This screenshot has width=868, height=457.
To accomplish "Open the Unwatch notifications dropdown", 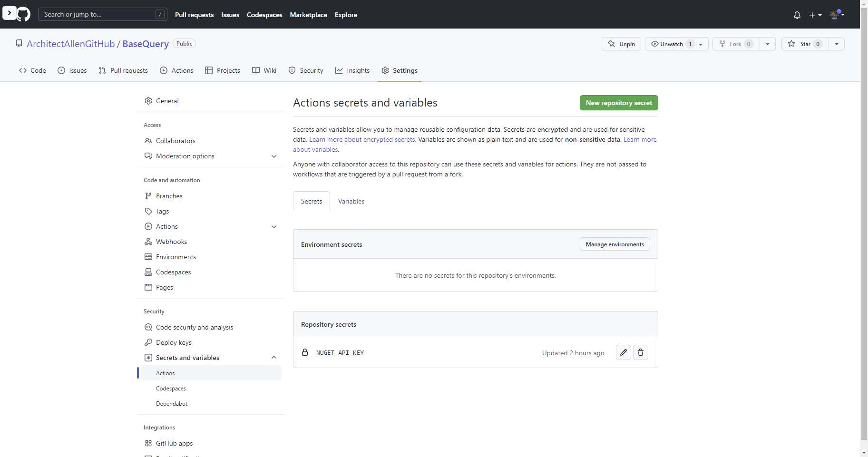I will point(676,44).
